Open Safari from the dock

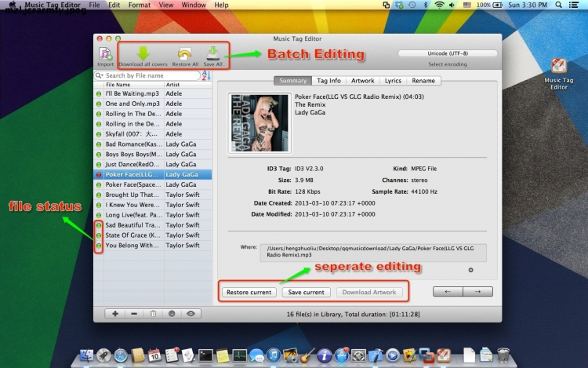click(121, 355)
